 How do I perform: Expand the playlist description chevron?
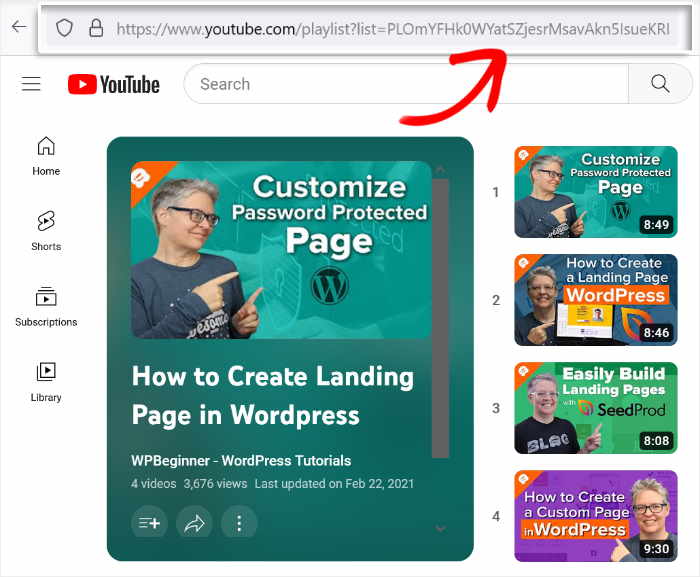click(441, 529)
